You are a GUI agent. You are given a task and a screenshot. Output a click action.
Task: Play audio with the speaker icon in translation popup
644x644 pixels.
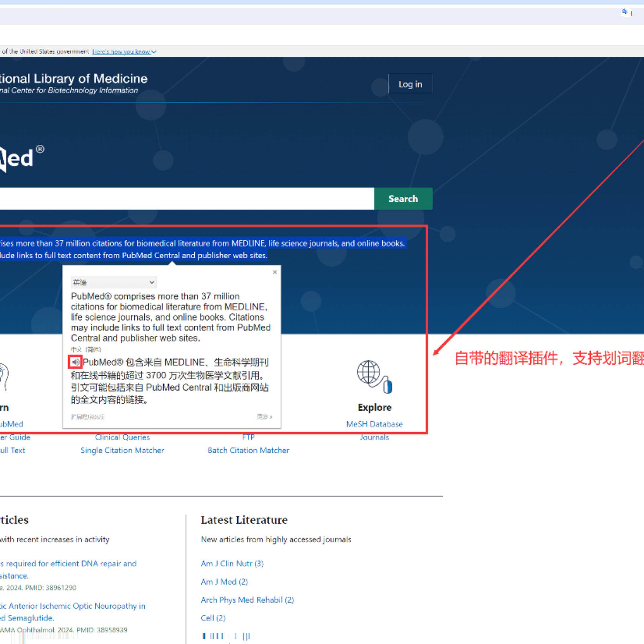point(75,362)
